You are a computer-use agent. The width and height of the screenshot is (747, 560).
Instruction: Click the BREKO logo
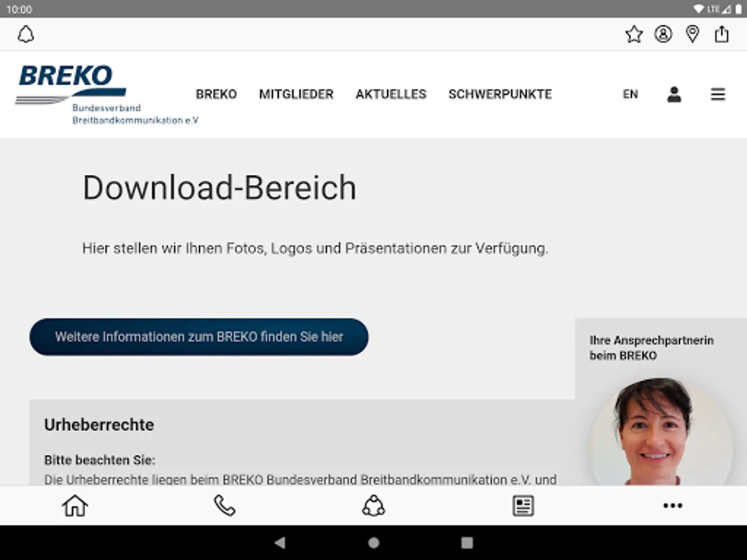[x=106, y=94]
